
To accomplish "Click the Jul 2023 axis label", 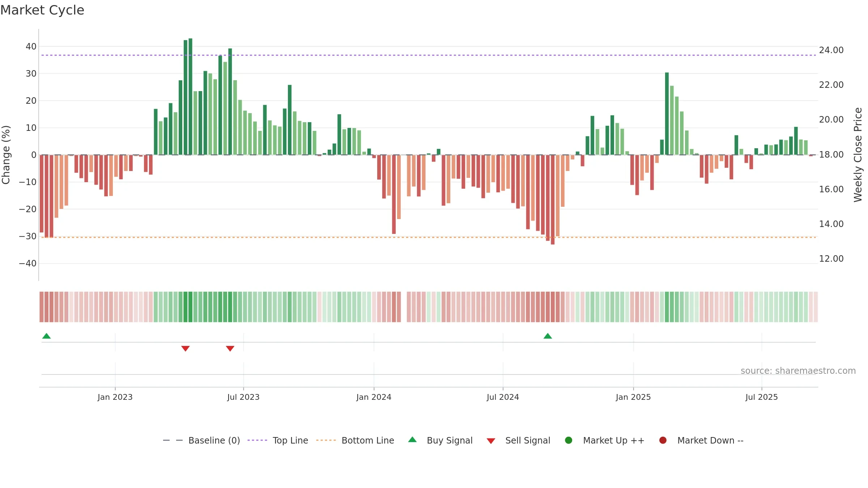I will point(243,397).
